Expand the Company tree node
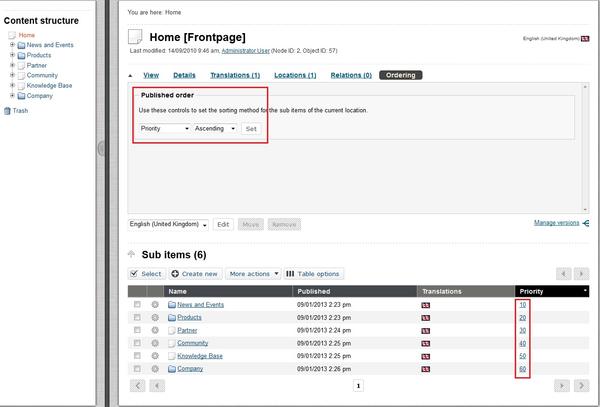 pos(12,95)
